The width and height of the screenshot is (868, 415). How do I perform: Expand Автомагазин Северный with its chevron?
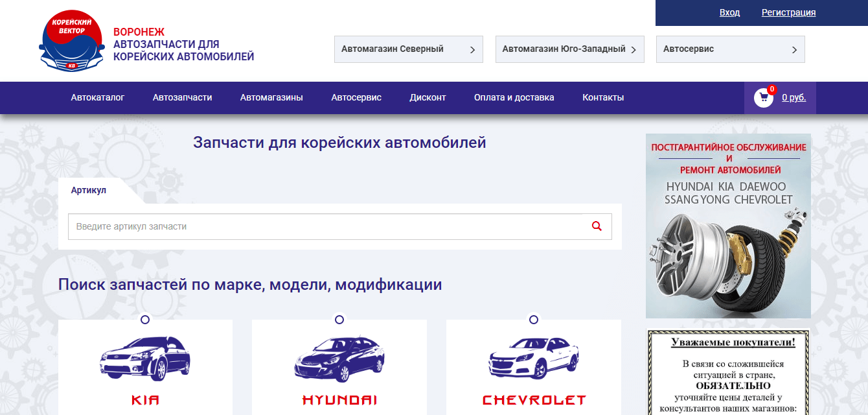[472, 49]
